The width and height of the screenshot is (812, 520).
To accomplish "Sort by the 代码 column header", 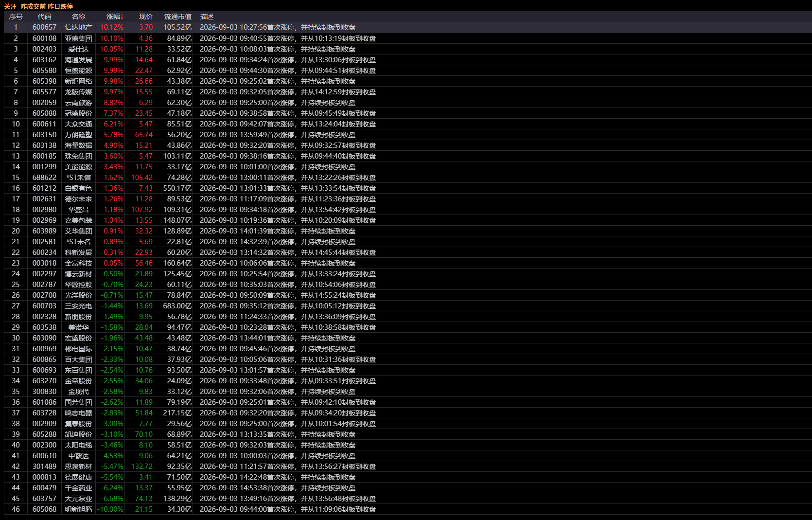I will (x=44, y=17).
